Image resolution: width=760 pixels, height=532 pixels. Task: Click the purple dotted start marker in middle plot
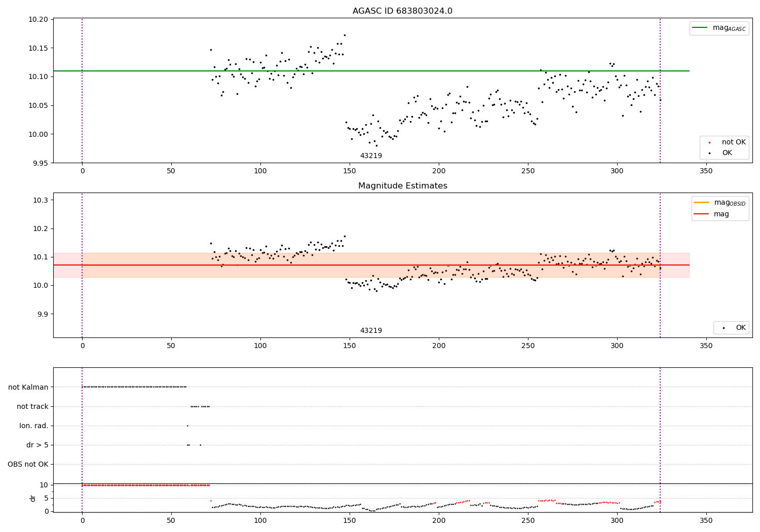tap(82, 265)
